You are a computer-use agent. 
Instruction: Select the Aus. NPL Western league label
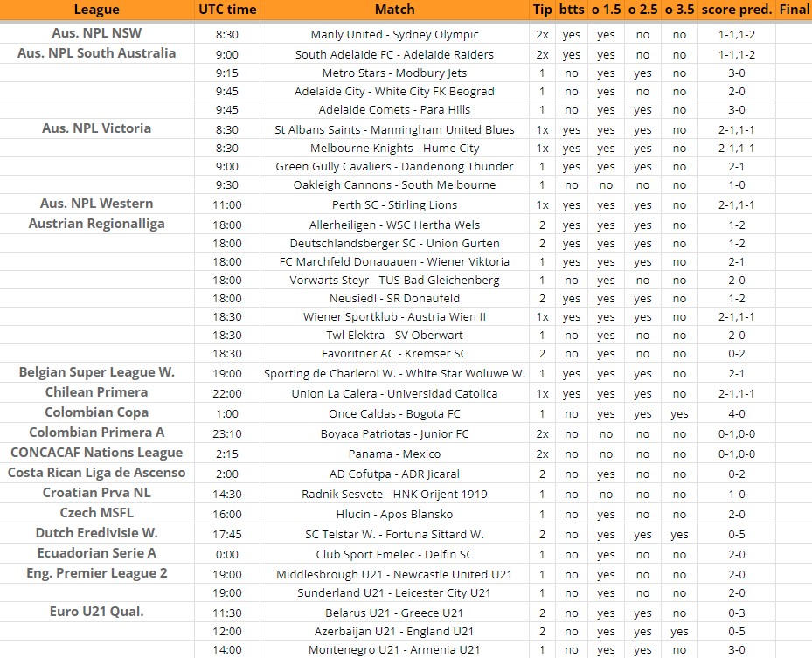tap(97, 204)
